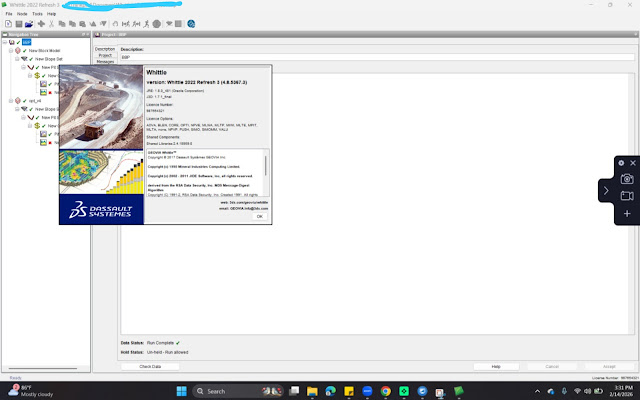The width and height of the screenshot is (640, 400).
Task: Expand the capture overlay side chevron
Action: point(606,191)
